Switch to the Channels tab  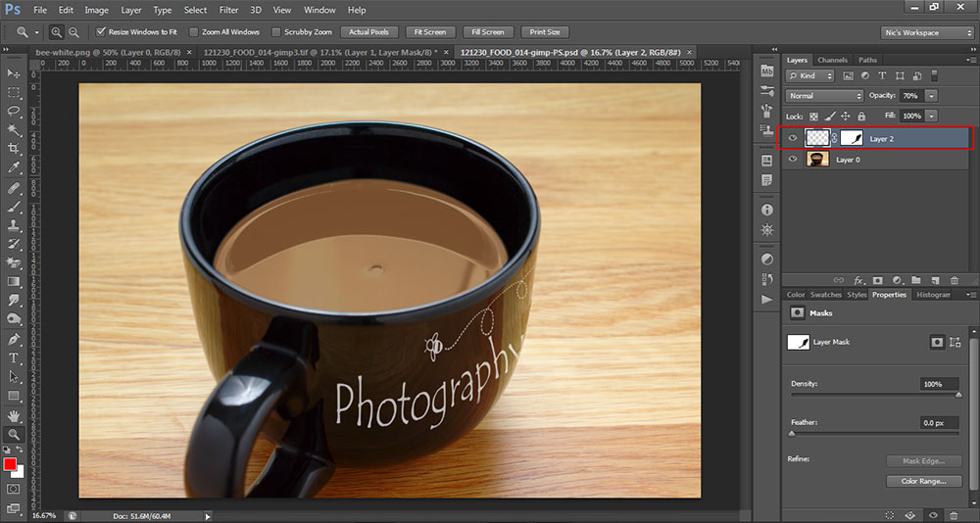[x=832, y=60]
